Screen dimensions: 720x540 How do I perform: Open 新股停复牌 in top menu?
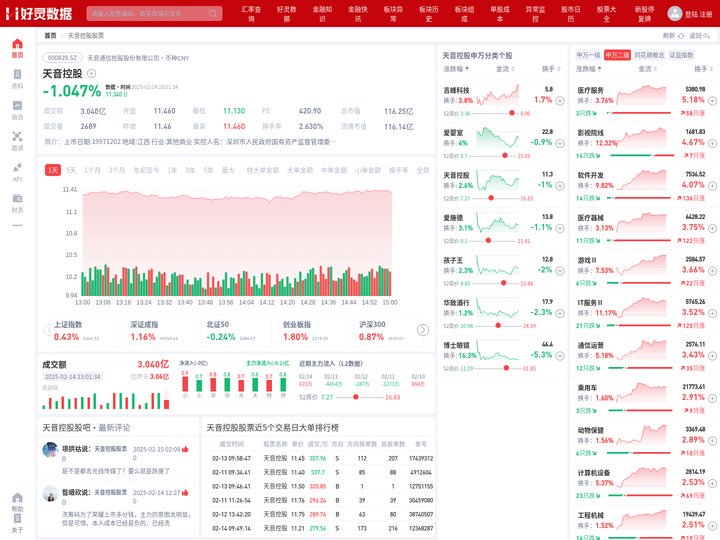[x=645, y=13]
